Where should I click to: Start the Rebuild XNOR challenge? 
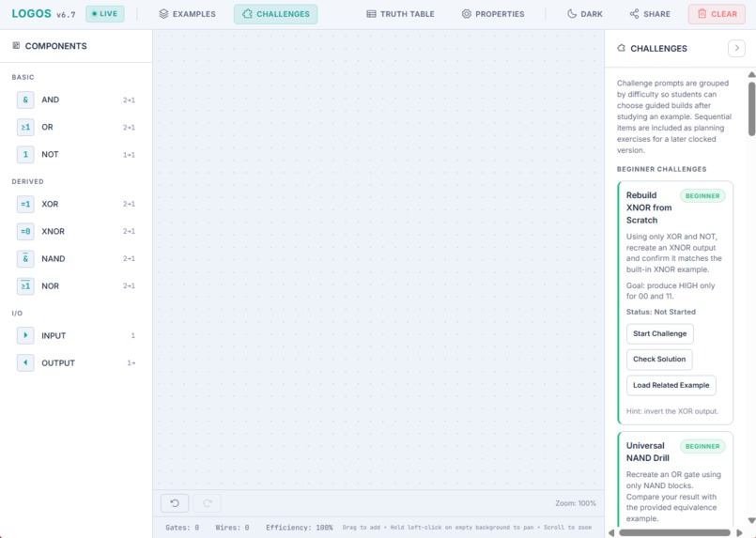click(x=659, y=333)
